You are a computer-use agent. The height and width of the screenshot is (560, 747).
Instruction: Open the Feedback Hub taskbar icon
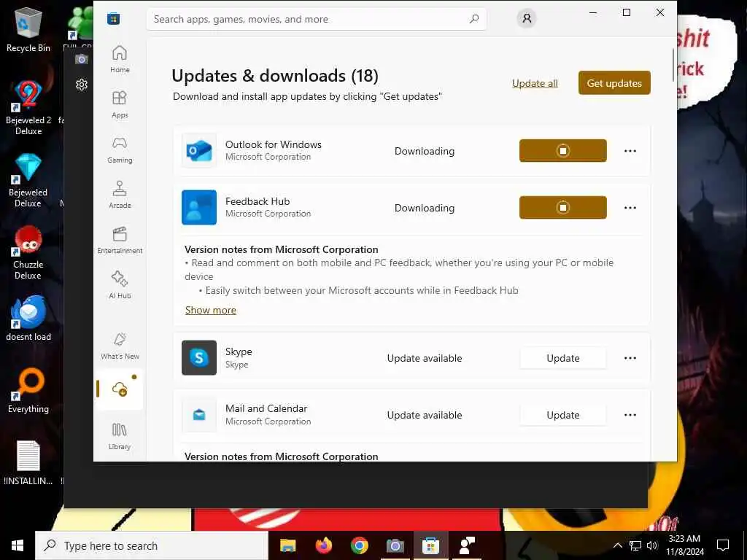[466, 545]
